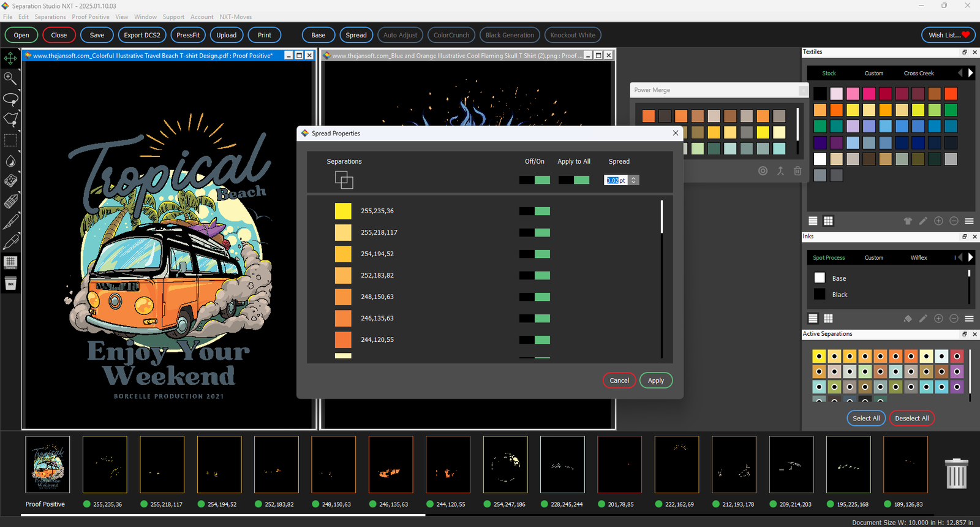Select the Zoom magnifier tool
Screen dimensions: 980x527
10,78
